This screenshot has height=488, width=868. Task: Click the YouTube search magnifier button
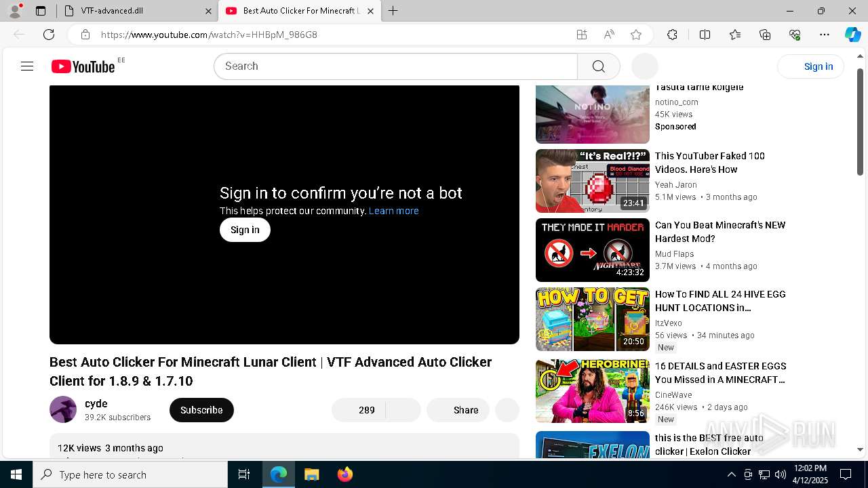tap(598, 66)
